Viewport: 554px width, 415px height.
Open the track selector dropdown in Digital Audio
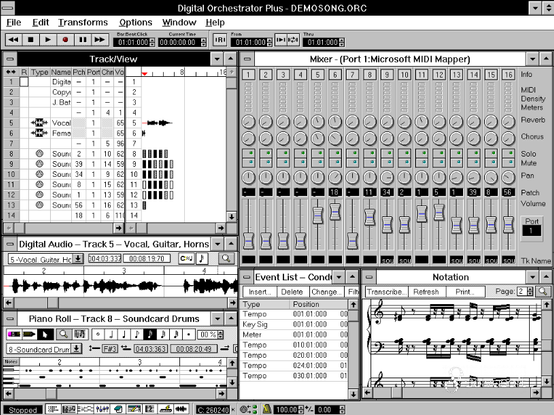click(78, 259)
